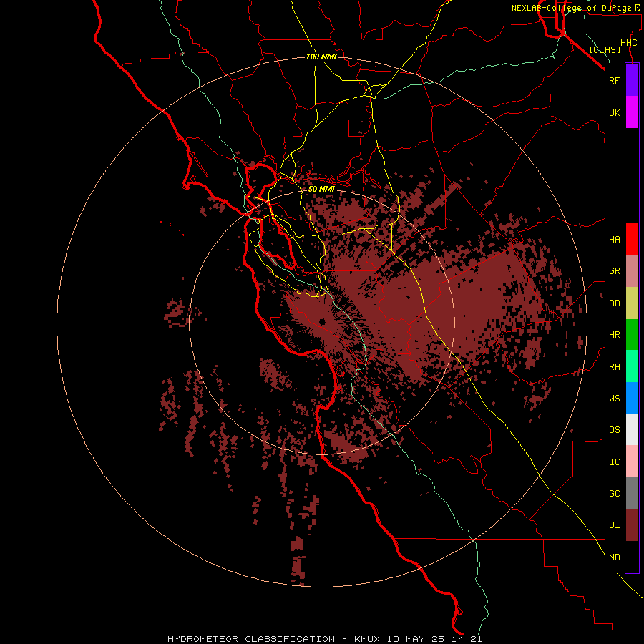
Task: Click the "IC" legend label
Action: point(614,462)
